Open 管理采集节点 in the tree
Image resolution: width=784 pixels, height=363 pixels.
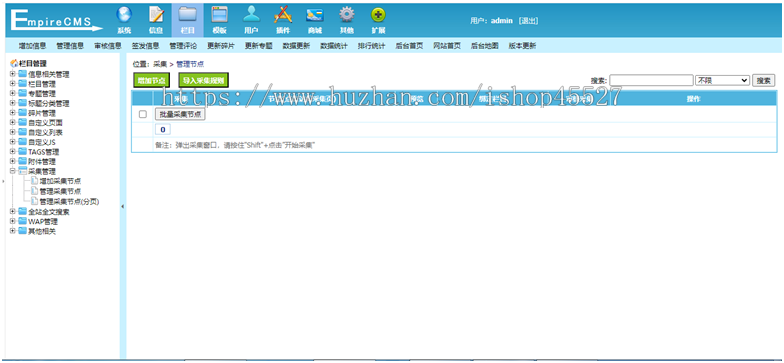(x=60, y=191)
